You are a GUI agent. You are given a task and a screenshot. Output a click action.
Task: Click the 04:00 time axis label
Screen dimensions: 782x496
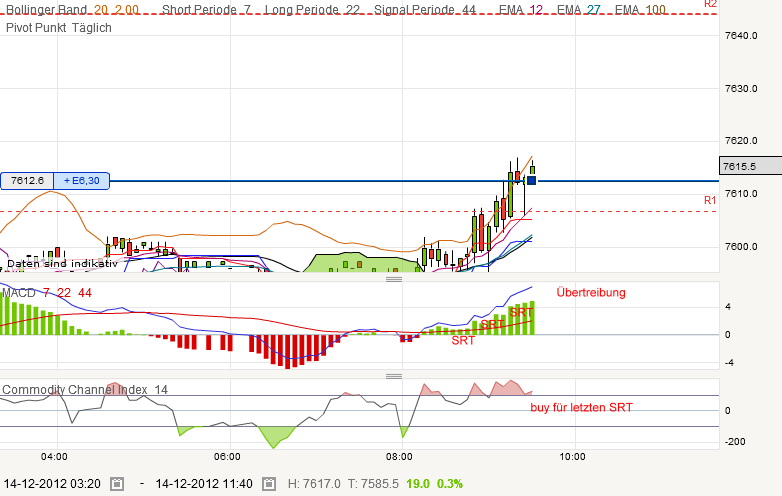pos(54,457)
